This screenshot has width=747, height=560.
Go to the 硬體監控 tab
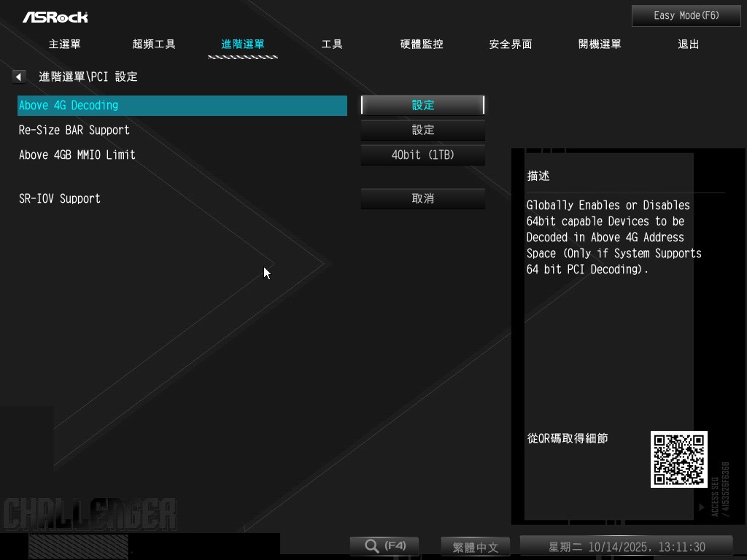[x=422, y=44]
